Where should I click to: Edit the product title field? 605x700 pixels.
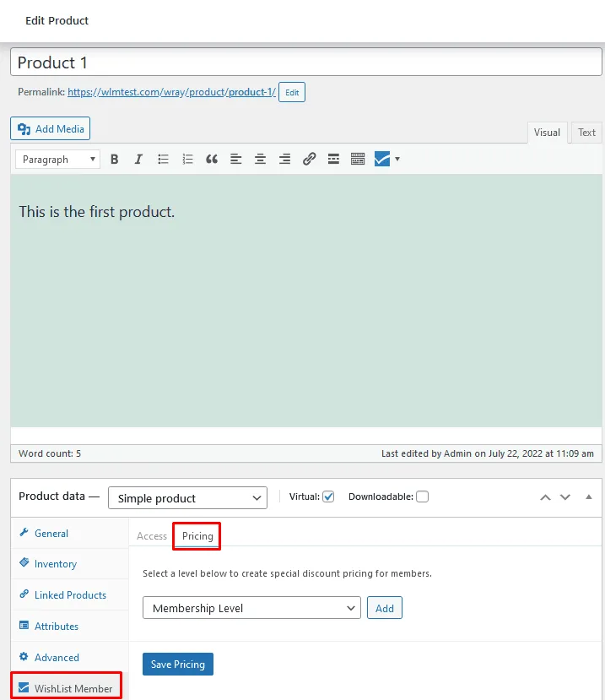306,62
